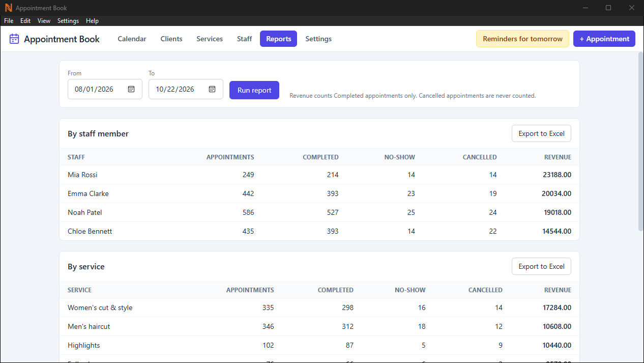This screenshot has height=363, width=644.
Task: Click the Women's cut & style service
Action: coord(100,308)
